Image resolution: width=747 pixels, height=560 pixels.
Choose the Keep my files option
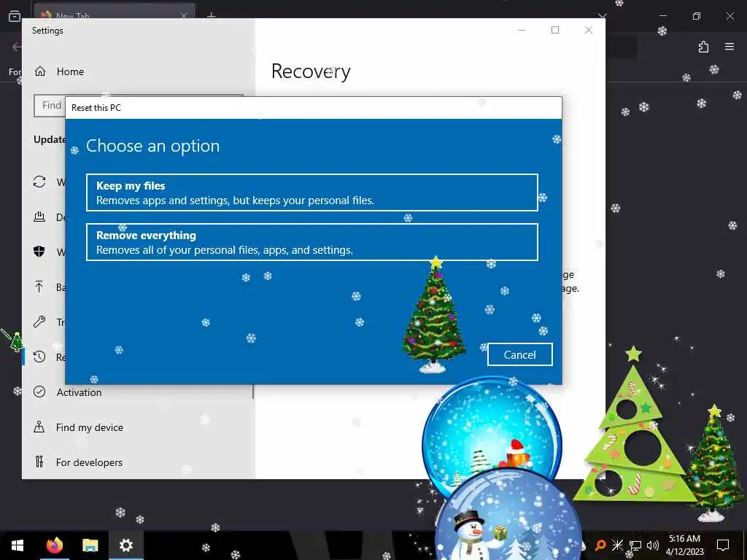click(312, 192)
